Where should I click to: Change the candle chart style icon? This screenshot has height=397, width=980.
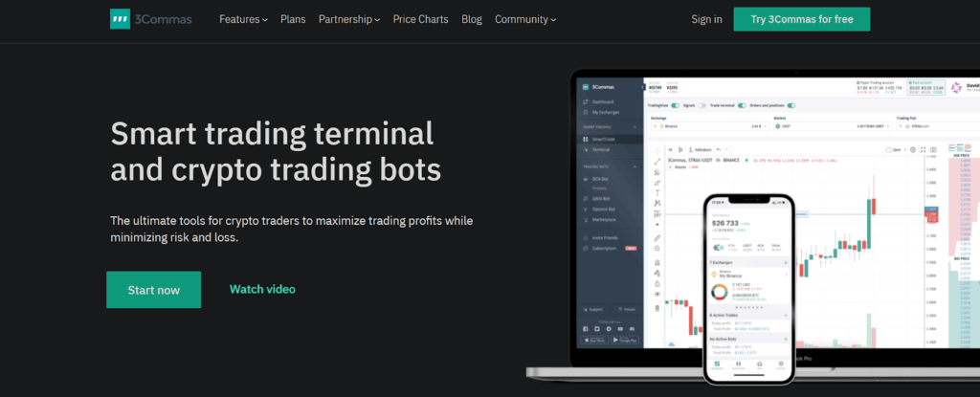coord(680,150)
